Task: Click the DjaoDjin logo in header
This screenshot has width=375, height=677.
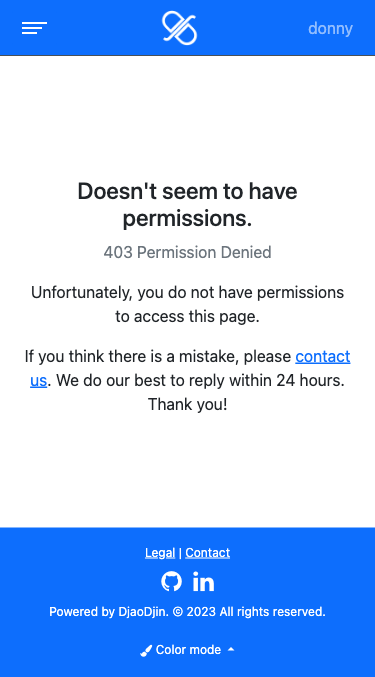Action: point(179,28)
